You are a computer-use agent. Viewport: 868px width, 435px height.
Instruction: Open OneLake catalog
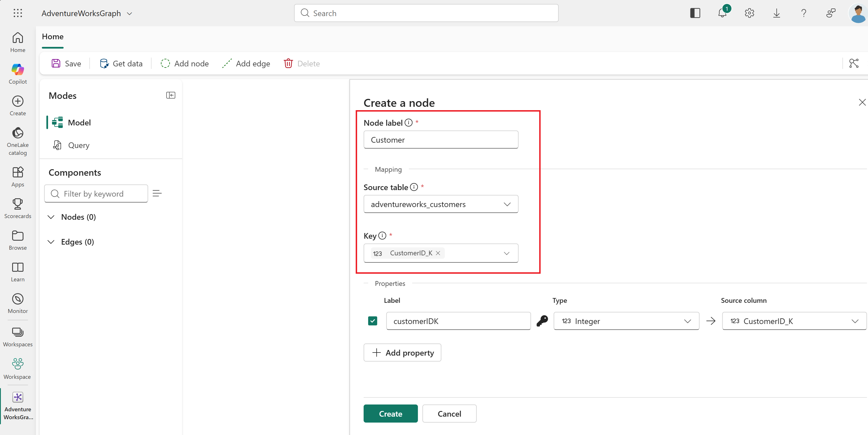click(x=18, y=141)
